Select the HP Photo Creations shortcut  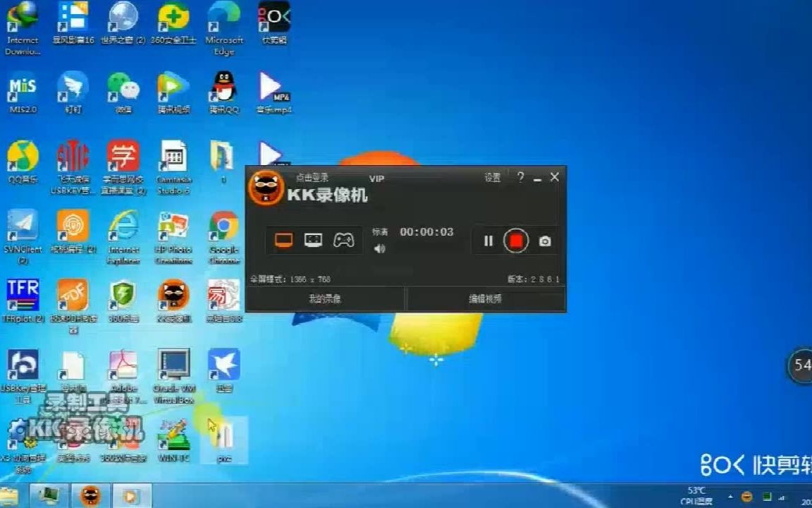tap(173, 237)
